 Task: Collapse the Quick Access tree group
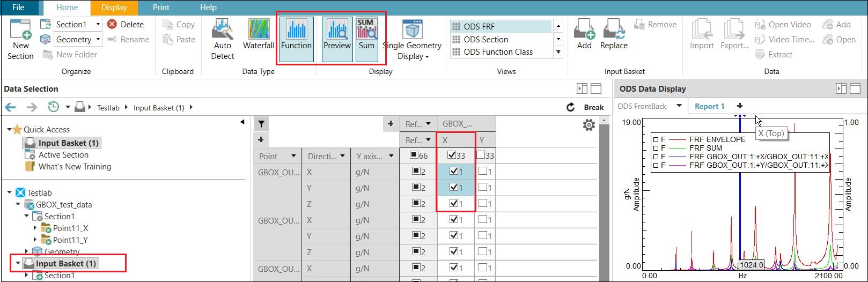click(x=9, y=130)
